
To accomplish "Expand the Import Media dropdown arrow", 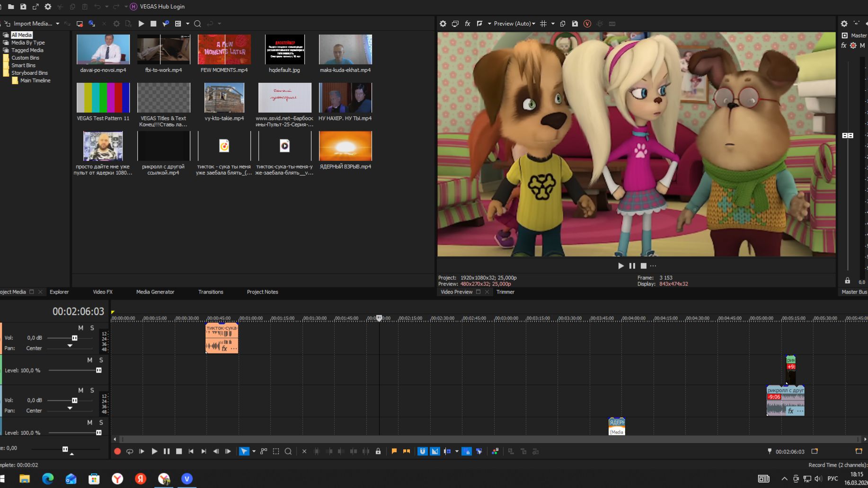I will [58, 24].
